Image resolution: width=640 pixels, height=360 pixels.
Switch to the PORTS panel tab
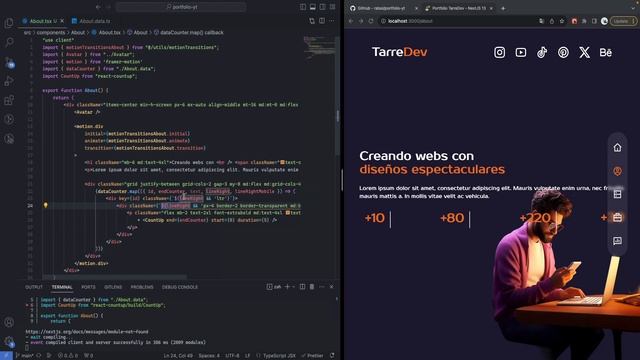pos(88,287)
